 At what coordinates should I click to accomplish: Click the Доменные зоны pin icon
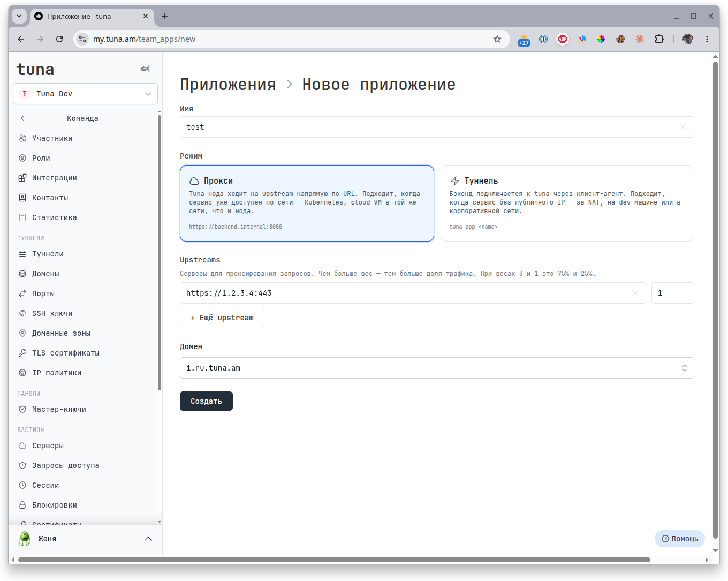[x=22, y=333]
